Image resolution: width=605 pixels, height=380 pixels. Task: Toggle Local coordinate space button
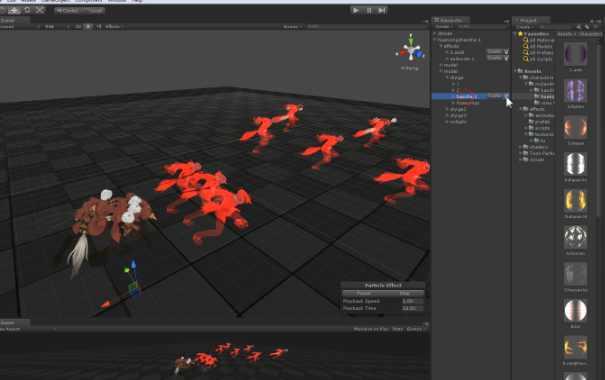[93, 10]
